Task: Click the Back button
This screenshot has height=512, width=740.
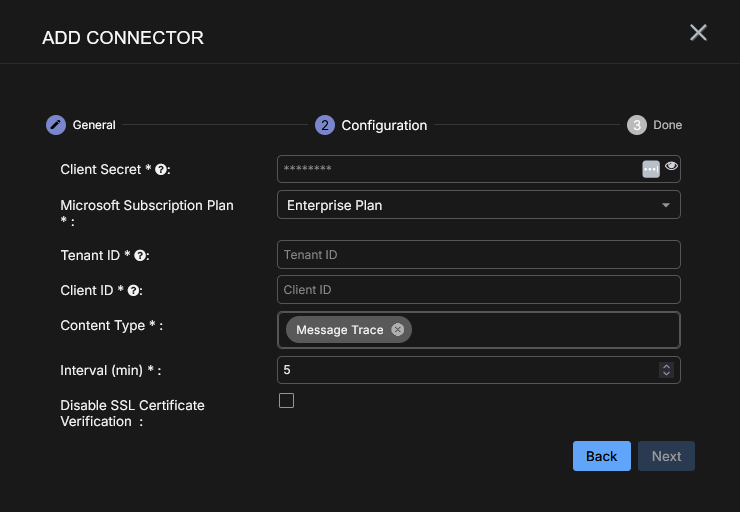Action: (602, 456)
